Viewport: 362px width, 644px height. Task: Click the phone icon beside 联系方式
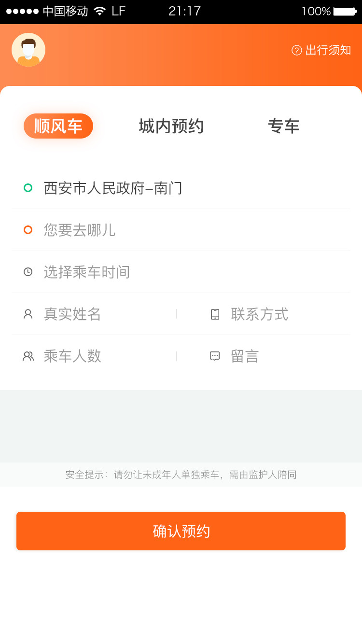coord(214,314)
